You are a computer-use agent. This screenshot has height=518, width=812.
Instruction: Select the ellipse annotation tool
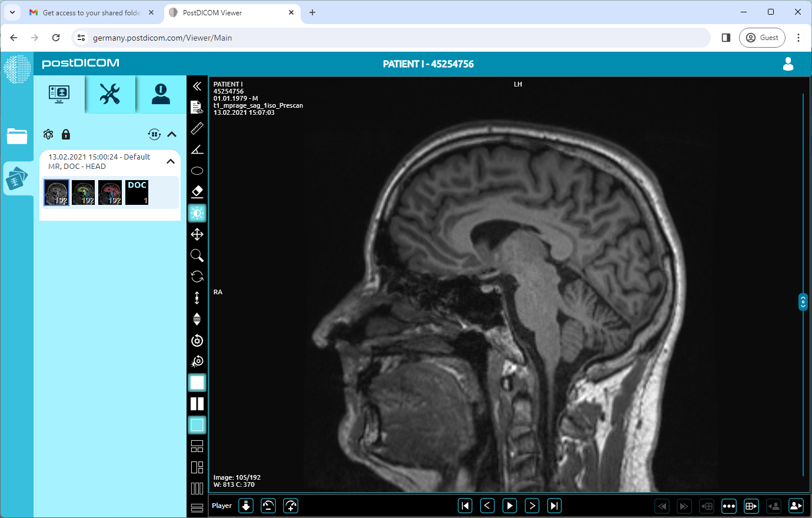197,171
